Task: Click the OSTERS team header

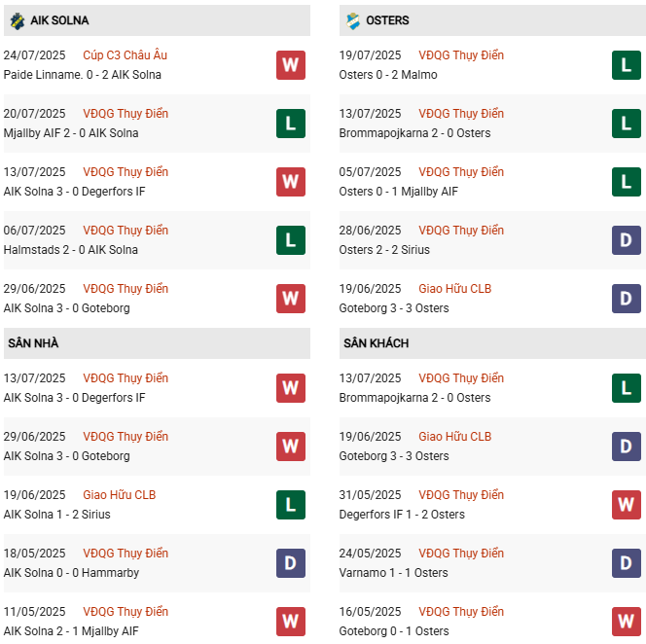Action: coord(387,20)
